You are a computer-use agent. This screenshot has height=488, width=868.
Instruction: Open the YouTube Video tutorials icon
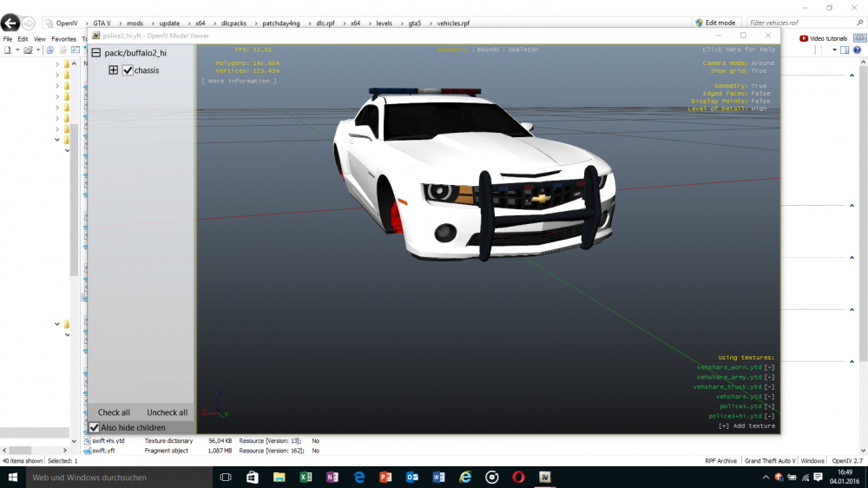pos(803,38)
